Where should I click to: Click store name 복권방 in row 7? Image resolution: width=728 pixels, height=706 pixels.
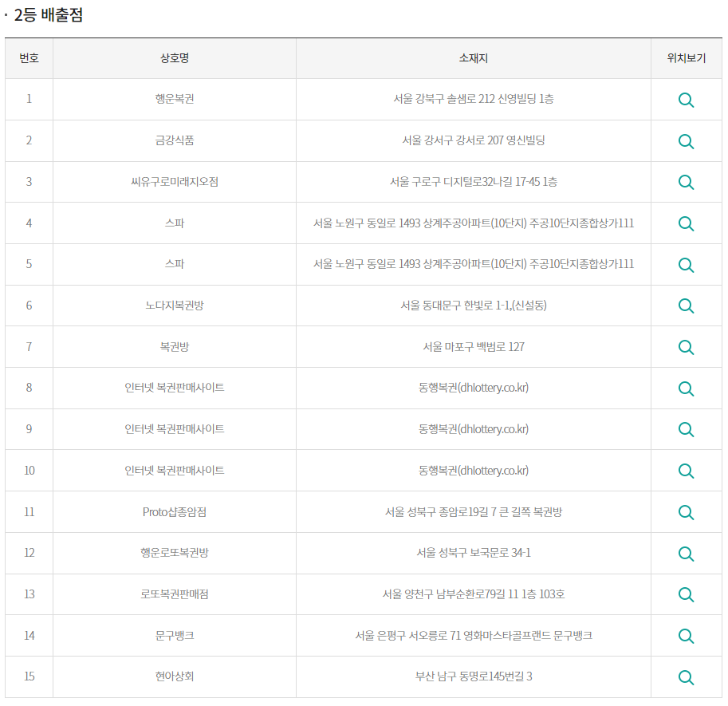(x=175, y=346)
